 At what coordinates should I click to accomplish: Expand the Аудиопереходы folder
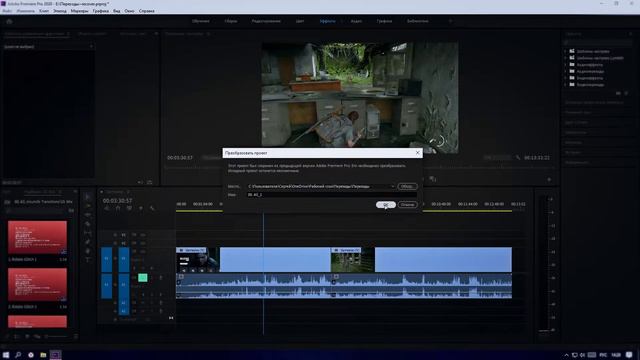coord(566,71)
